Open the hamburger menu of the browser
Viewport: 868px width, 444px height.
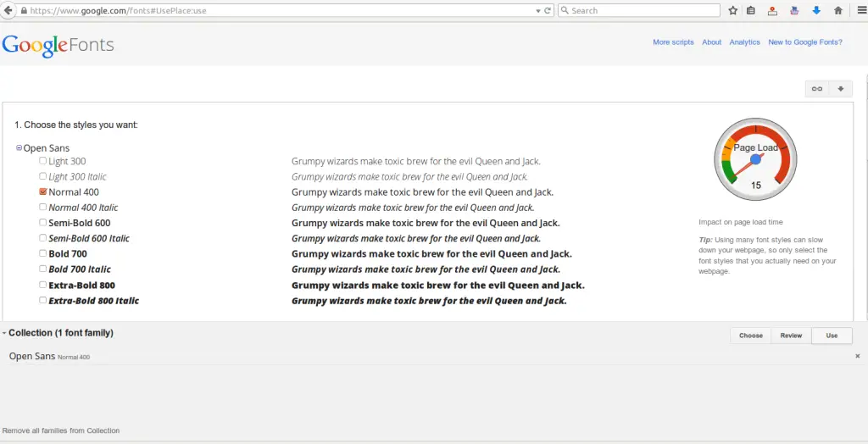861,10
